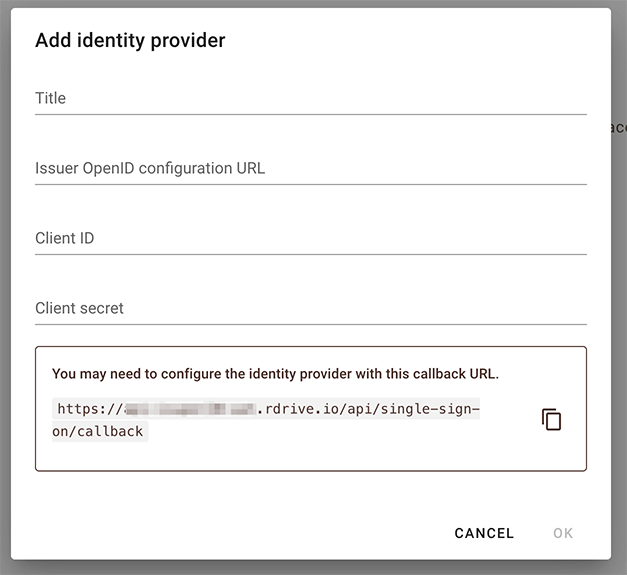
Task: Click the 'Client ID' placeholder label
Action: [x=64, y=238]
